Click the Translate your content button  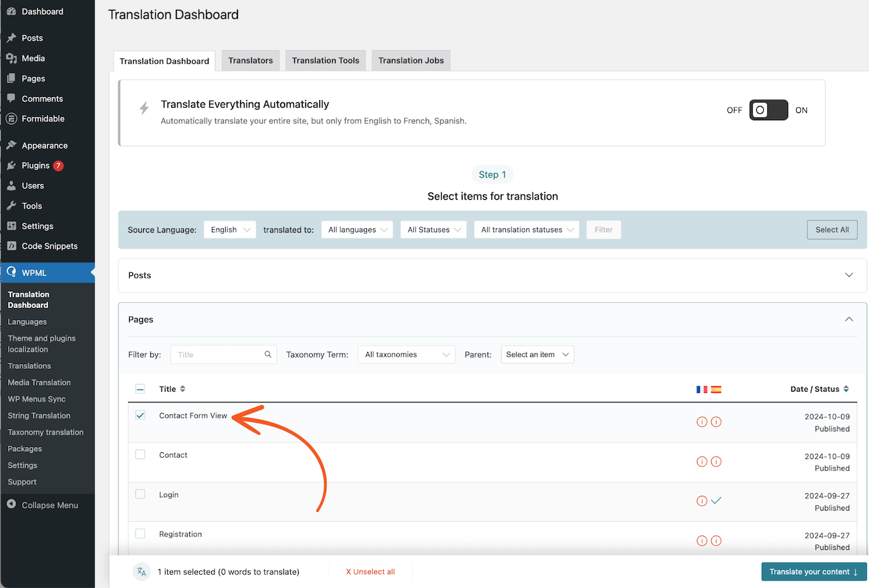(814, 572)
